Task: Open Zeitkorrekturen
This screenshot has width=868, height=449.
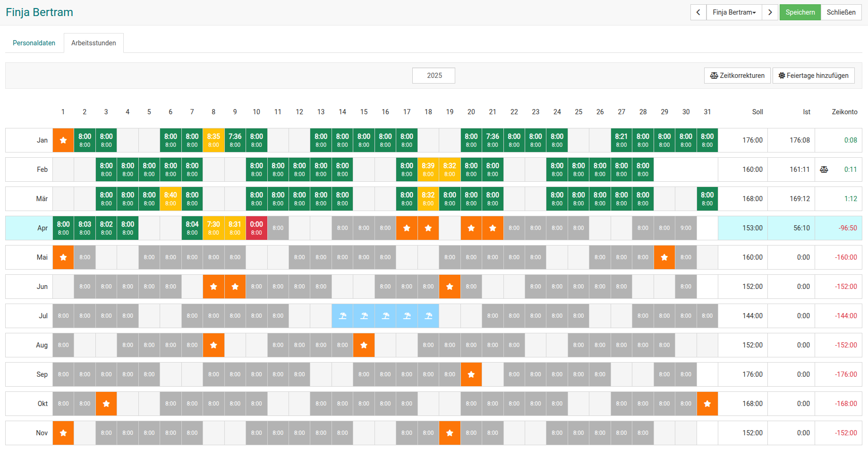Action: tap(737, 76)
